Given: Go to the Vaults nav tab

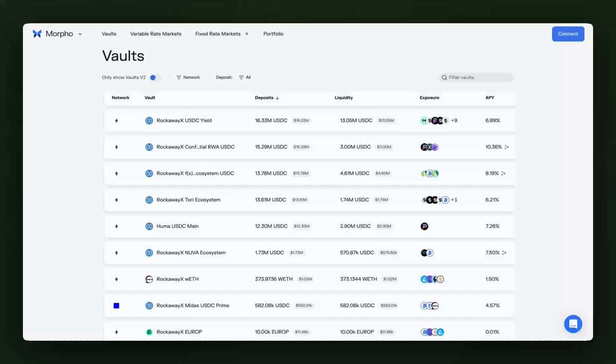Looking at the screenshot, I should tap(109, 34).
